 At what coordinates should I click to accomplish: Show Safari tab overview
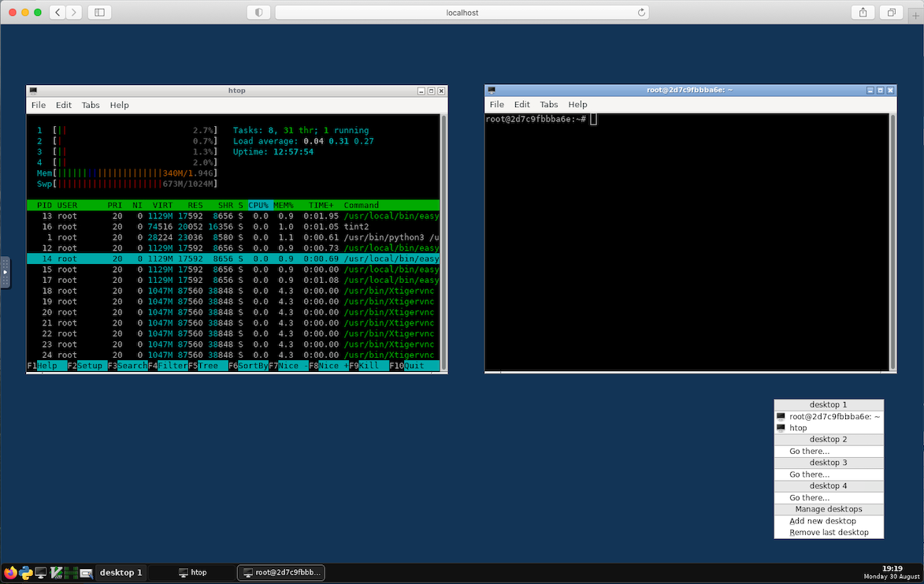tap(892, 13)
